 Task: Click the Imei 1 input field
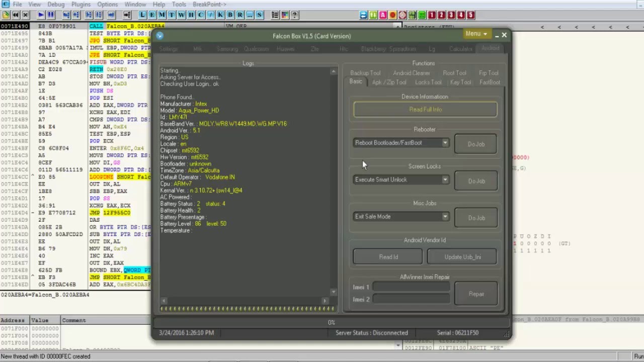point(411,287)
